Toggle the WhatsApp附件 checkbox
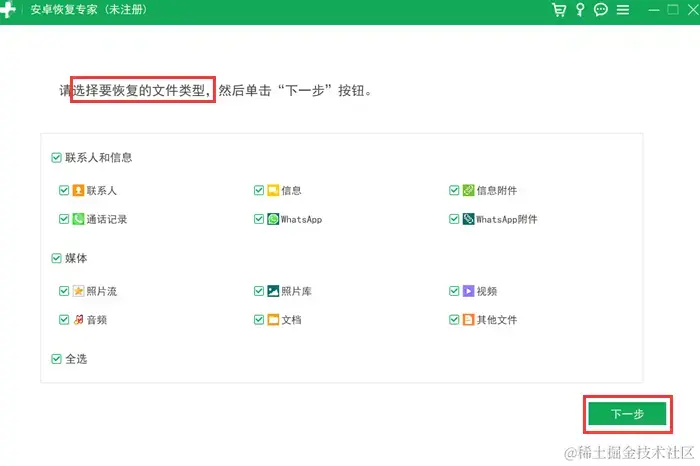This screenshot has width=700, height=466. 454,219
